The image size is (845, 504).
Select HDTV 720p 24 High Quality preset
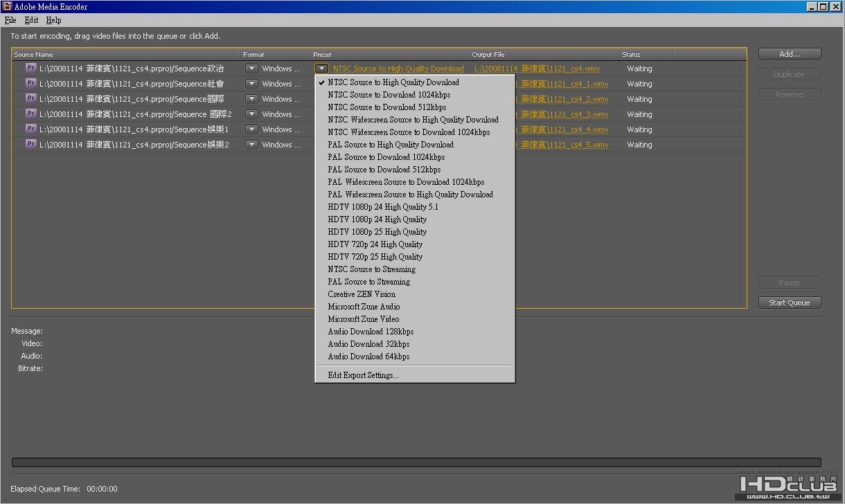click(x=415, y=244)
